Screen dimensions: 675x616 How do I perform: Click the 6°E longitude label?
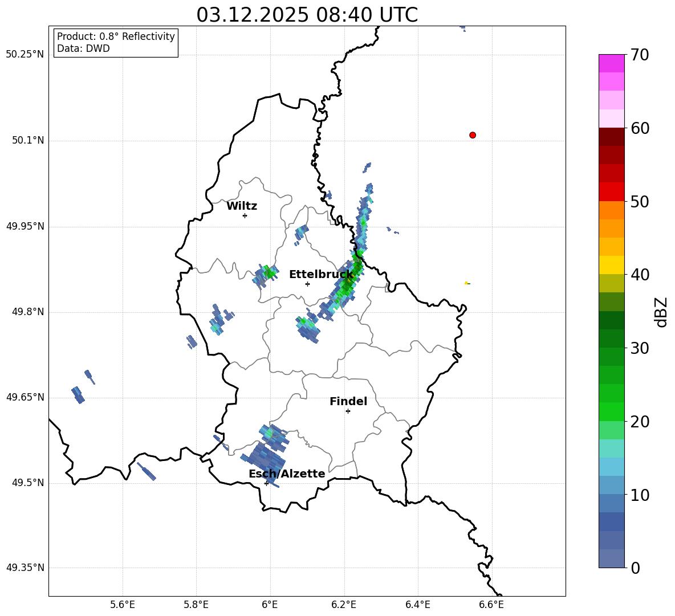coord(270,605)
